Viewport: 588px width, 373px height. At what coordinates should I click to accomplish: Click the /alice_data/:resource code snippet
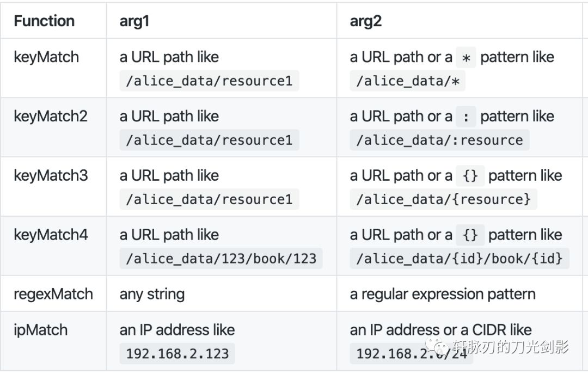click(439, 140)
